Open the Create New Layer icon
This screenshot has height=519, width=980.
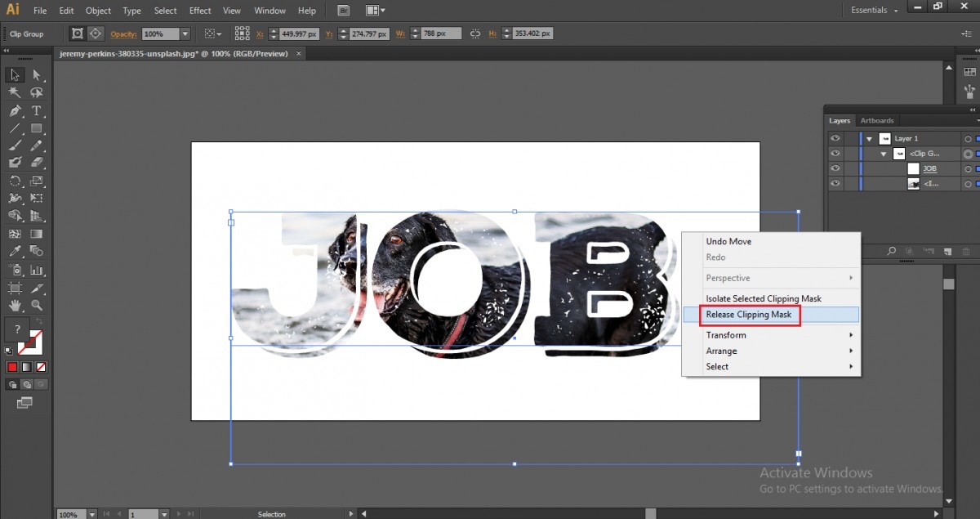(x=947, y=251)
